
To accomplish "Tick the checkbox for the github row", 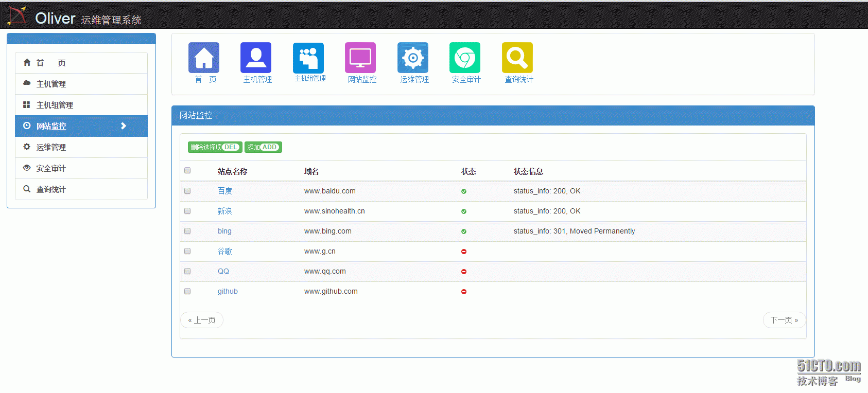I will [187, 291].
